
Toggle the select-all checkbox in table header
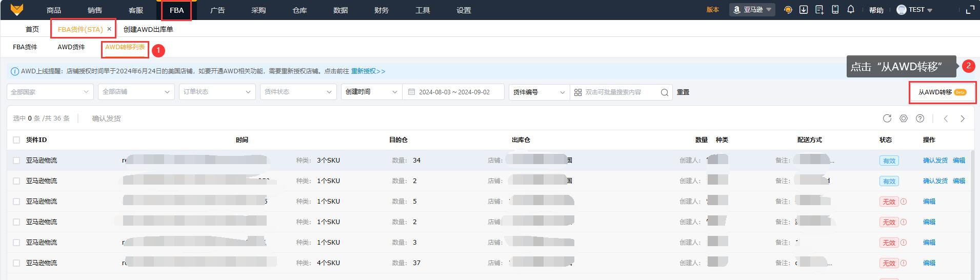[16, 140]
